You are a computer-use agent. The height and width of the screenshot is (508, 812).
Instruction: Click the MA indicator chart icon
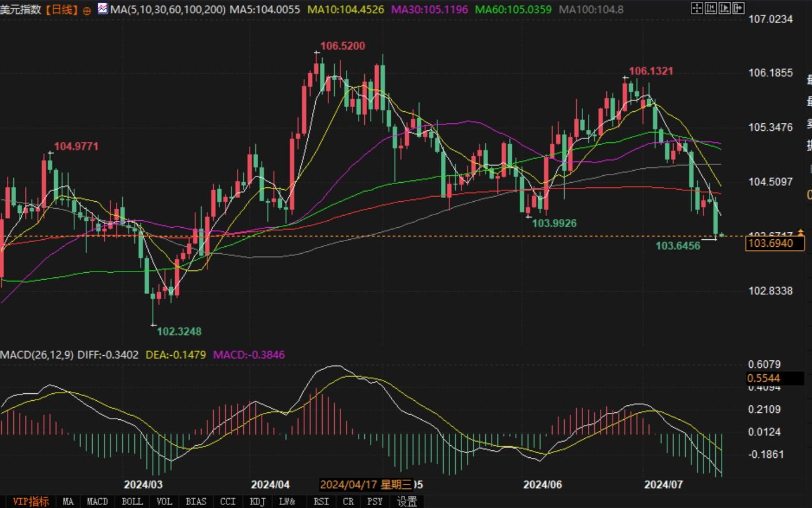103,9
